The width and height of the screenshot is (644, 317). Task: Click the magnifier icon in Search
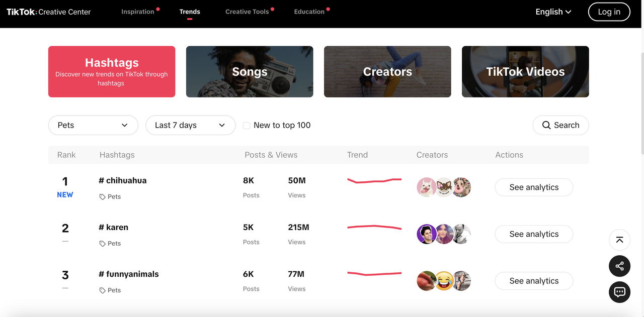tap(546, 125)
